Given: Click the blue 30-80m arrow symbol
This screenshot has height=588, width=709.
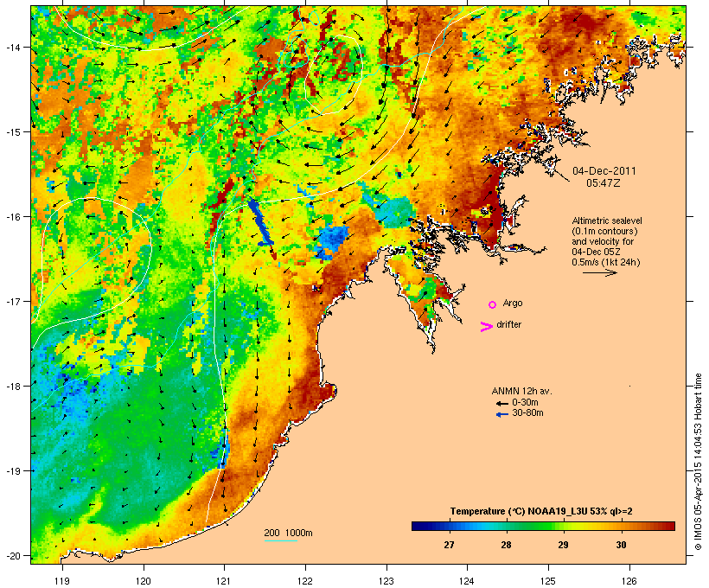Looking at the screenshot, I should coord(501,414).
